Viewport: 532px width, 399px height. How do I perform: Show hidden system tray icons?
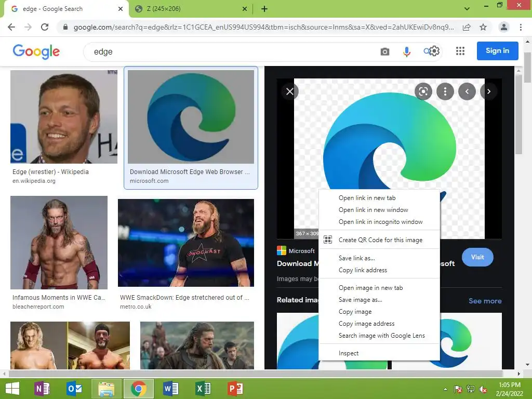(445, 389)
